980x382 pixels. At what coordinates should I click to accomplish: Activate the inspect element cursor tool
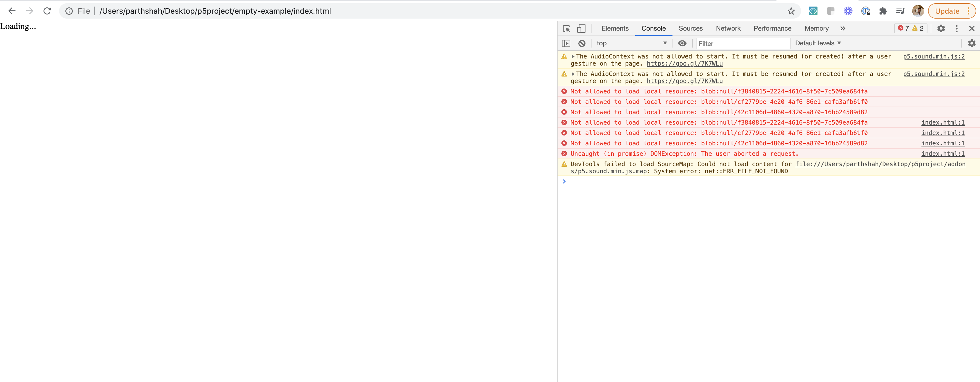tap(566, 28)
